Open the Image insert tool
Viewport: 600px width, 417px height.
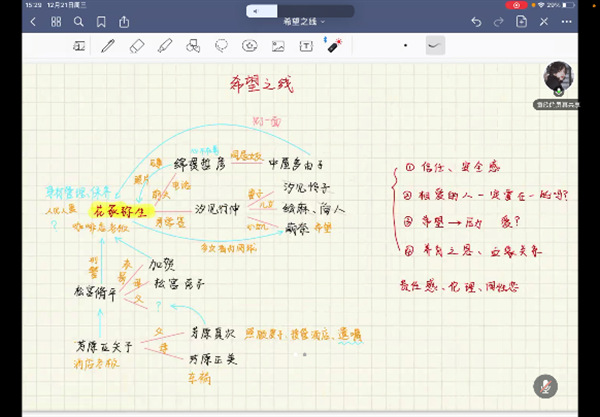coord(277,46)
